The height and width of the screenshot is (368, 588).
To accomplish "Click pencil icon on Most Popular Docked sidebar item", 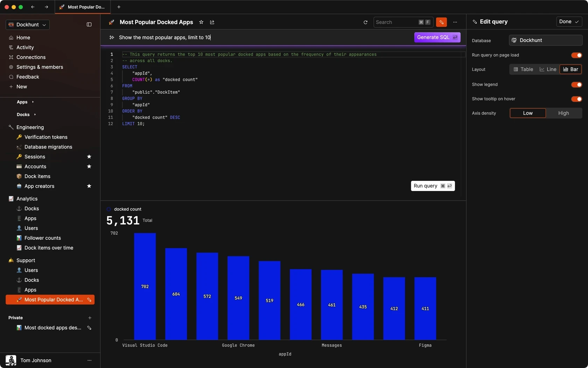I will (x=89, y=300).
